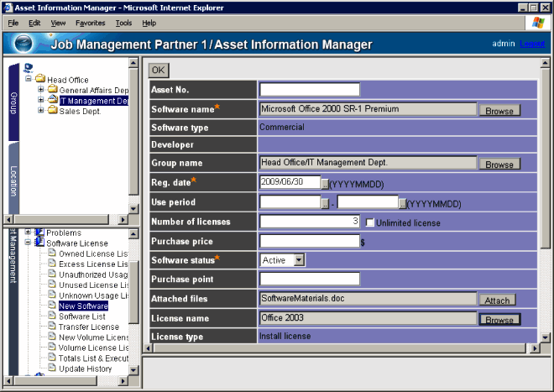The height and width of the screenshot is (392, 554).
Task: Click the Software License book icon
Action: coord(39,243)
